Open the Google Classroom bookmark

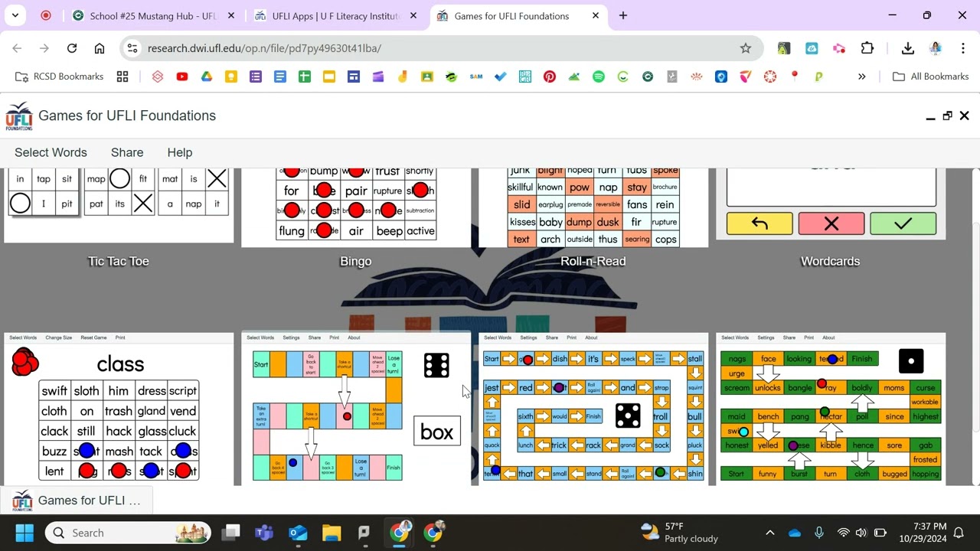427,77
